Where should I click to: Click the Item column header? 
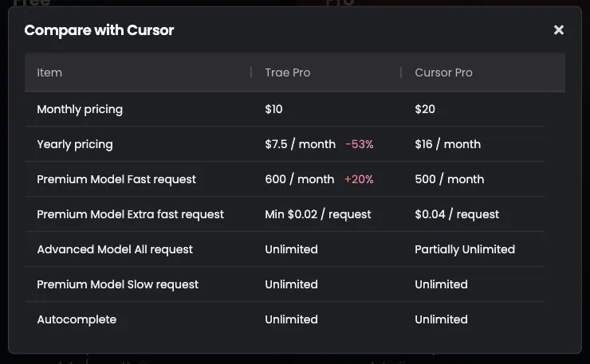[x=49, y=72]
